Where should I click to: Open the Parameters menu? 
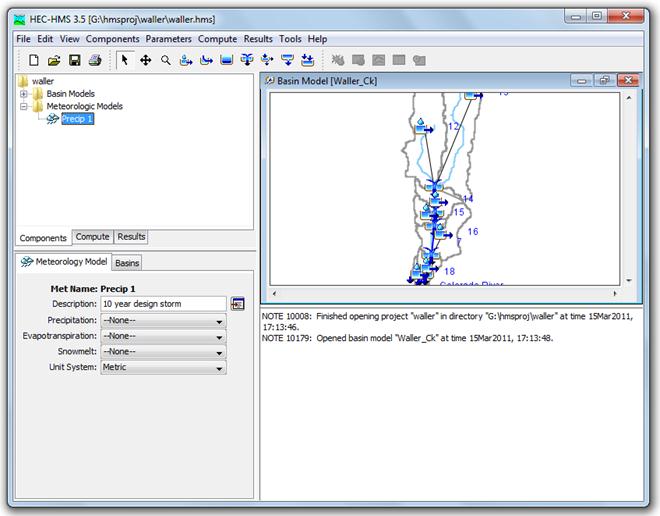[x=168, y=39]
